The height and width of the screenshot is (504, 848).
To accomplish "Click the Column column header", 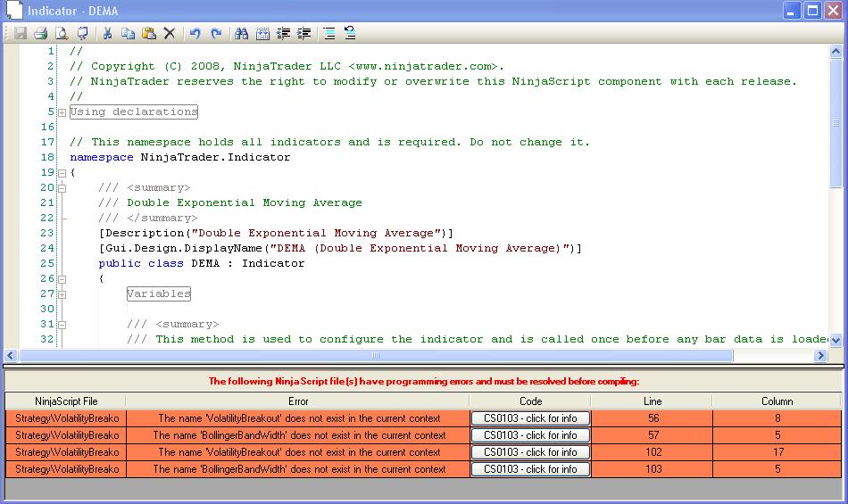I will pos(777,401).
